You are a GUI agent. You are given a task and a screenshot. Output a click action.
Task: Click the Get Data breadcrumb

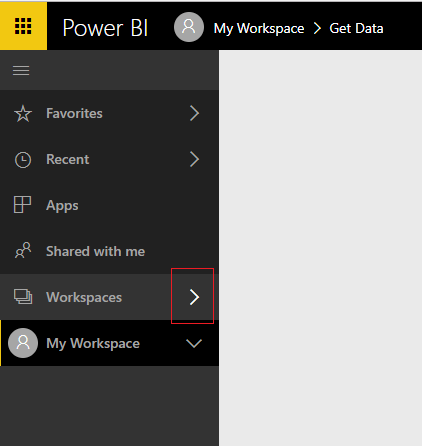click(x=356, y=28)
